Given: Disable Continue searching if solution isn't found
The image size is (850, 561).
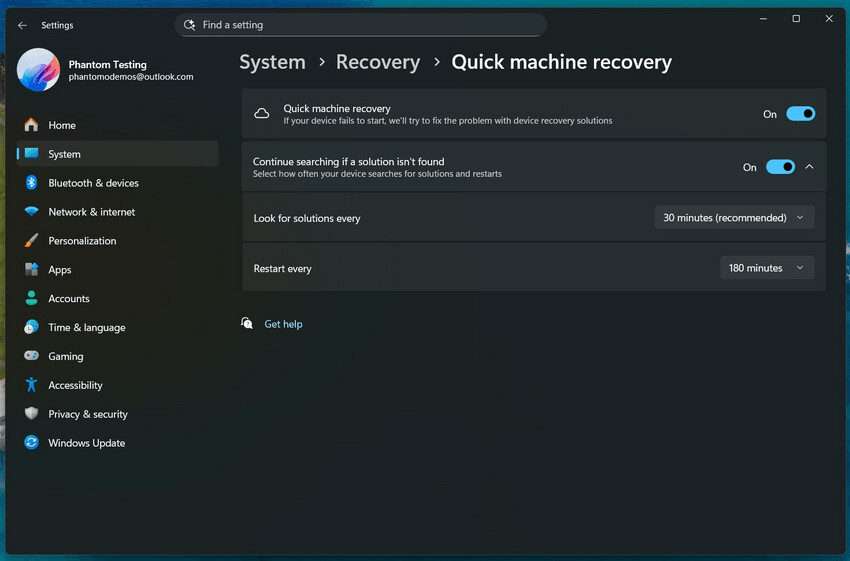Looking at the screenshot, I should click(x=780, y=167).
